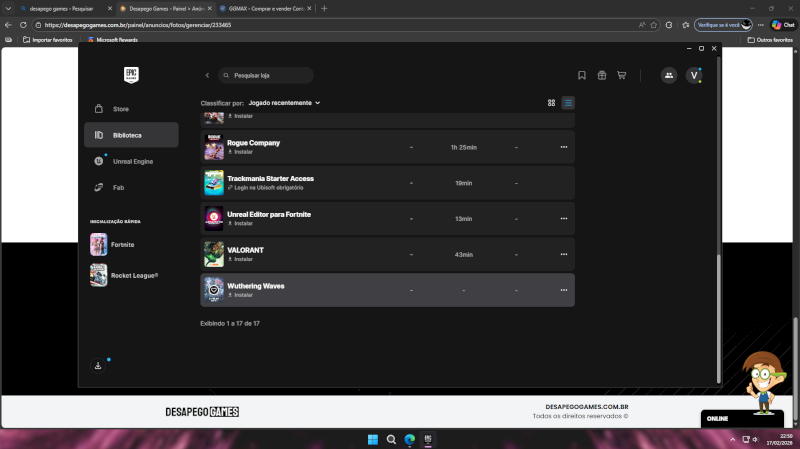Open the downloads icon in sidebar
The height and width of the screenshot is (449, 800).
pyautogui.click(x=98, y=365)
